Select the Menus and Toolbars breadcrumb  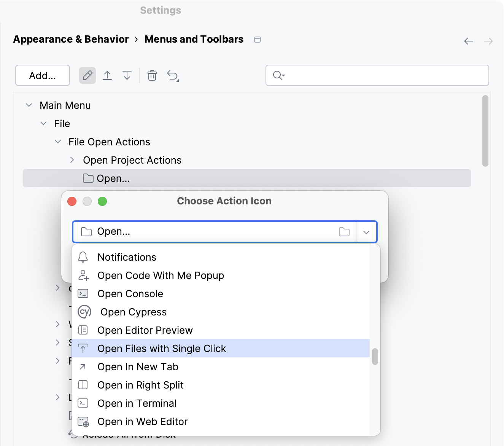coord(194,39)
